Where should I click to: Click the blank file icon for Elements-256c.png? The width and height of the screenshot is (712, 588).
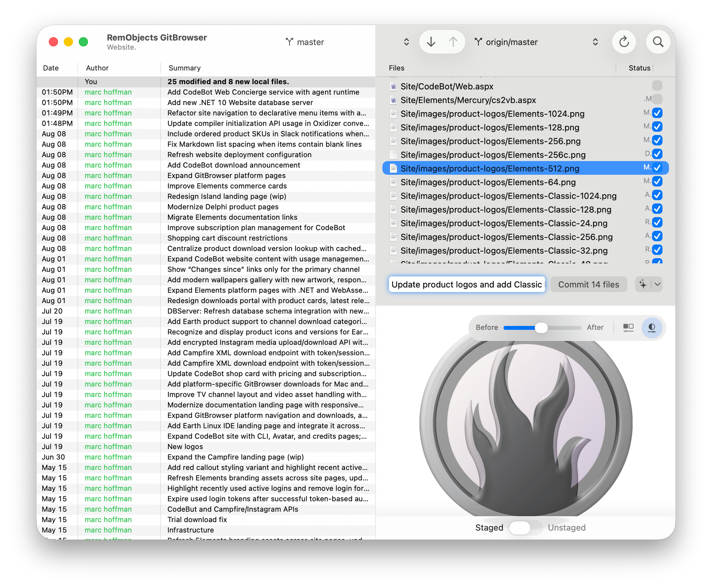(393, 155)
